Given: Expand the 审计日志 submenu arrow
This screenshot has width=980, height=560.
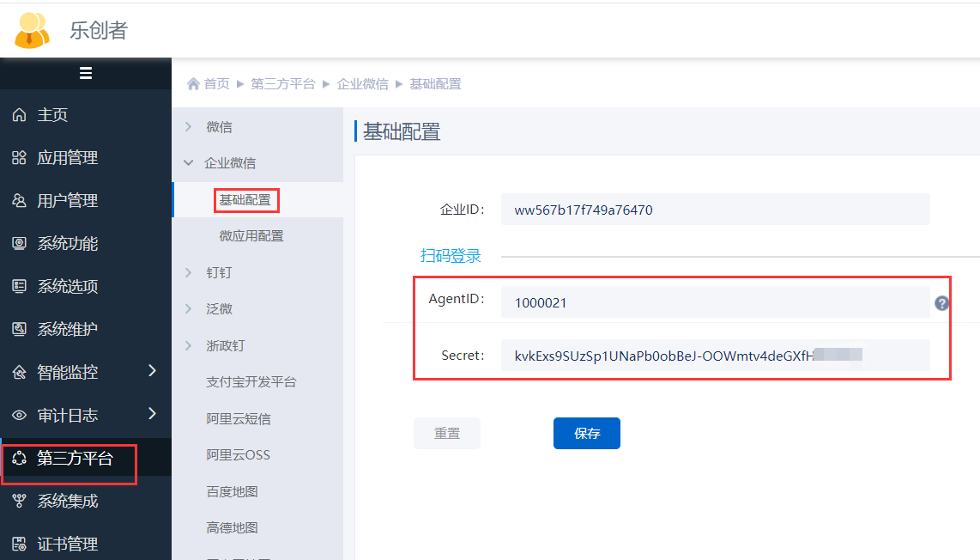Looking at the screenshot, I should 152,414.
